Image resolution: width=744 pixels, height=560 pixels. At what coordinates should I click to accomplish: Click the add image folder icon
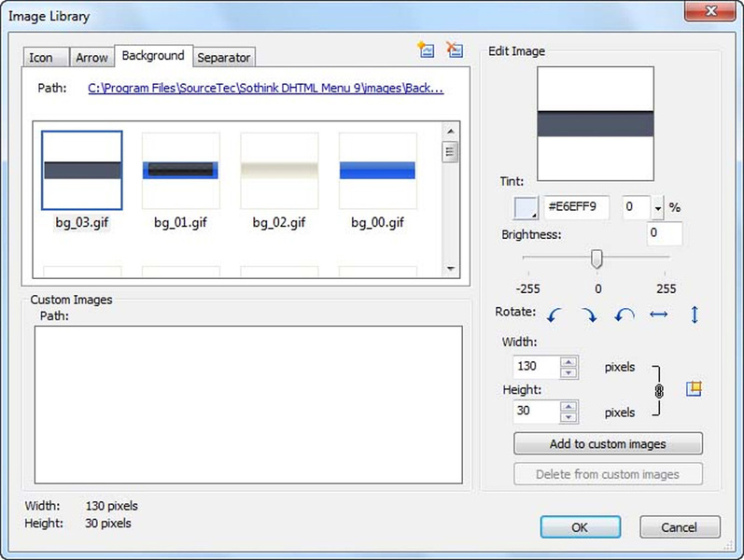tap(426, 49)
